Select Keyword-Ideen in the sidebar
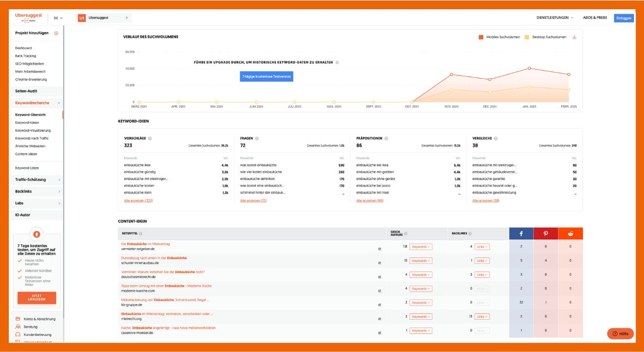Viewport: 644px width, 352px height. [x=27, y=123]
